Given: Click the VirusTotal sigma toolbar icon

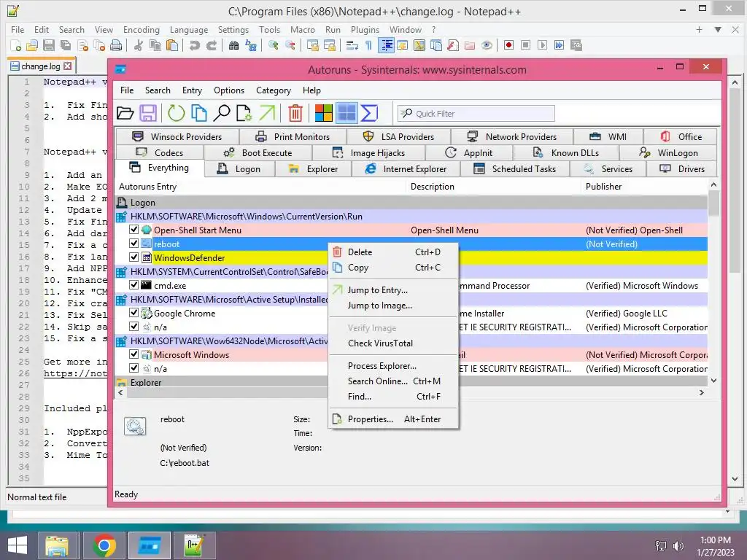Looking at the screenshot, I should click(369, 113).
